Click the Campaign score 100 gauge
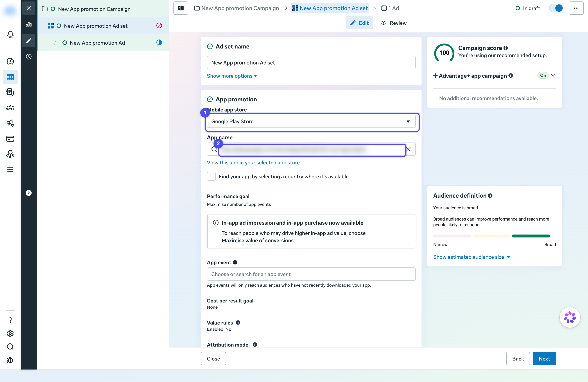Screen dimensions: 588x382 click(x=444, y=53)
